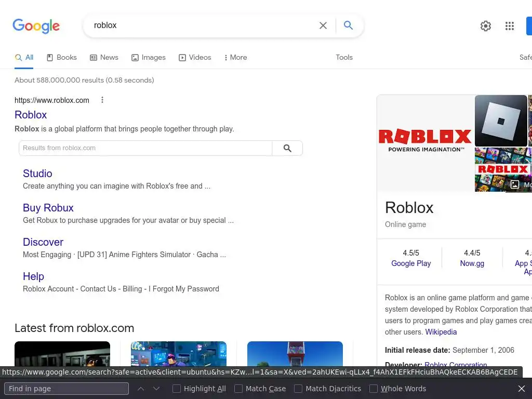Open the Tools options

344,57
